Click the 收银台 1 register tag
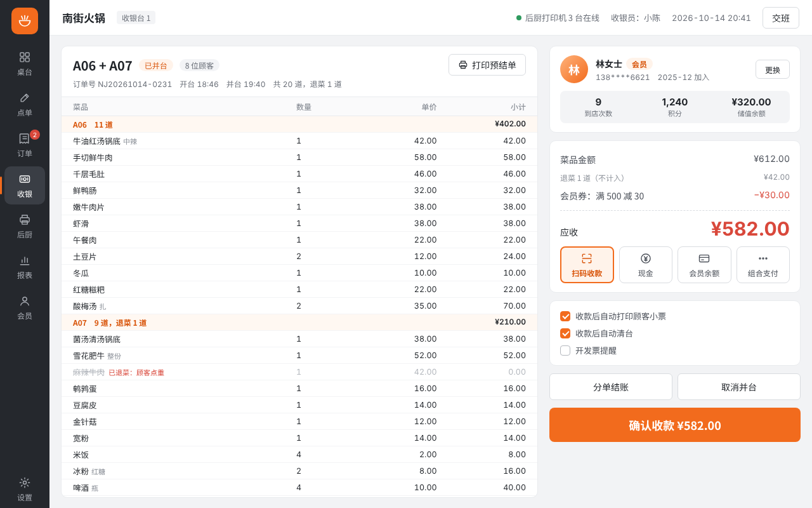The image size is (812, 508). pos(136,18)
